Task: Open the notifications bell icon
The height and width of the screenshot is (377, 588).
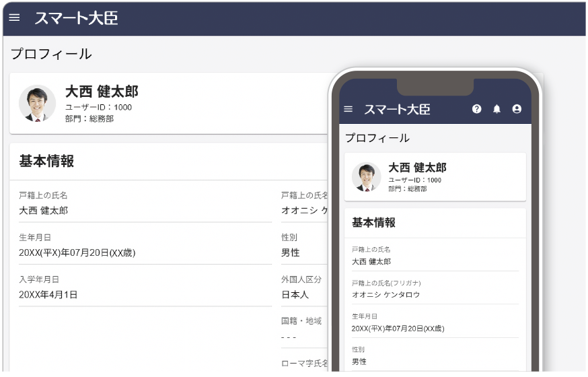Action: 497,109
